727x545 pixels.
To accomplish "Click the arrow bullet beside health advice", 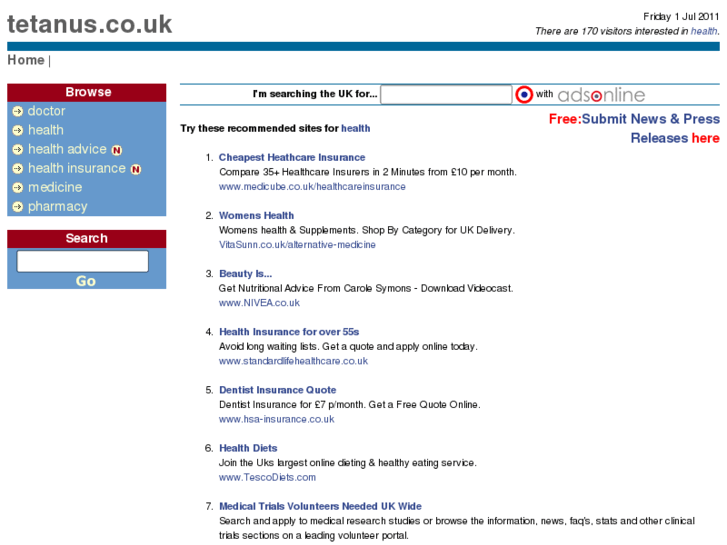I will coord(18,149).
